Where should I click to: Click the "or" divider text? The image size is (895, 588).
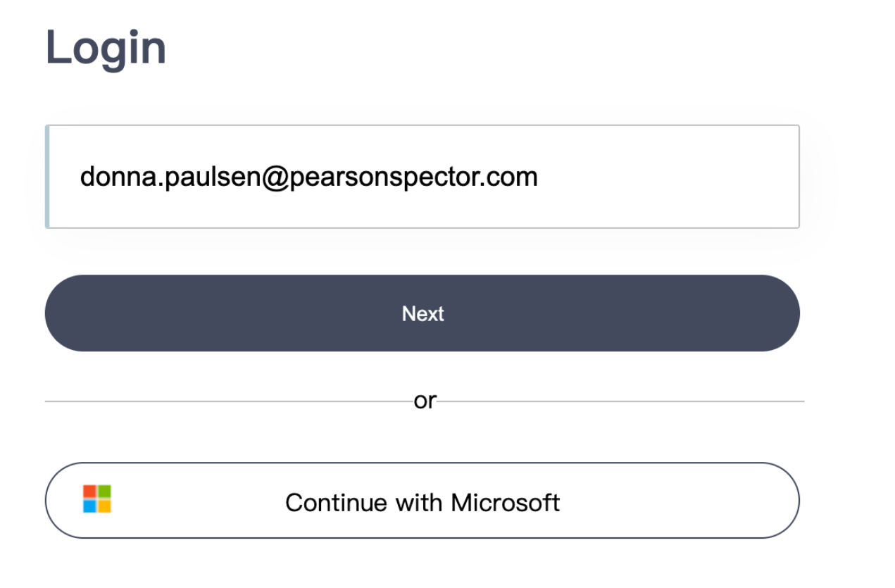(x=425, y=401)
